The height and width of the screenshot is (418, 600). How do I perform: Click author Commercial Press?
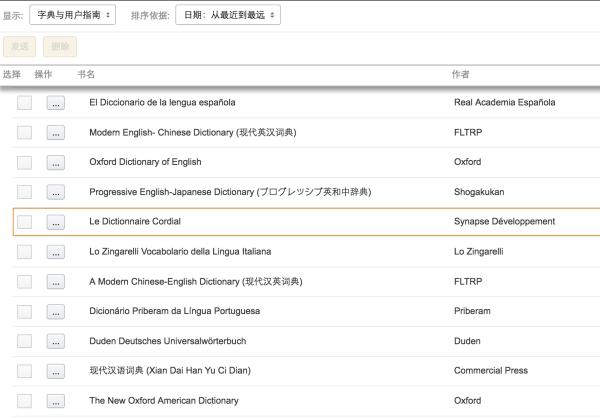point(491,371)
